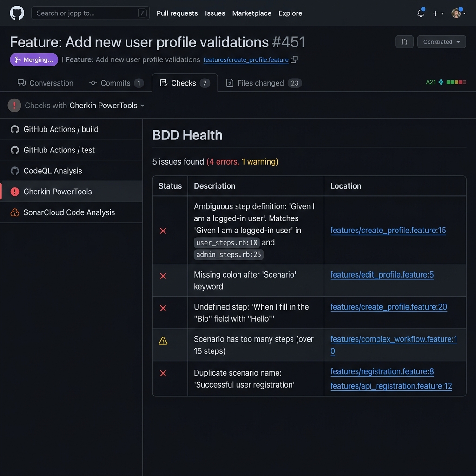Click the 4 errors red summary text

click(223, 162)
